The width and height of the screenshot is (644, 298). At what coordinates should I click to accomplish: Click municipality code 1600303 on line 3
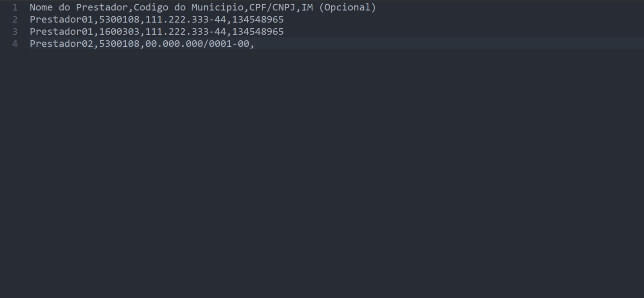pyautogui.click(x=119, y=32)
